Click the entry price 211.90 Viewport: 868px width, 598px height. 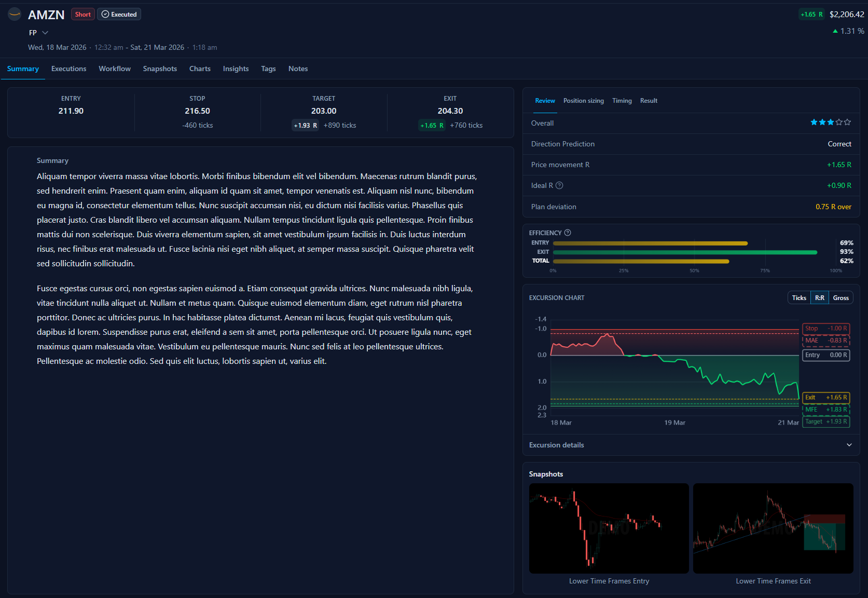(x=71, y=111)
